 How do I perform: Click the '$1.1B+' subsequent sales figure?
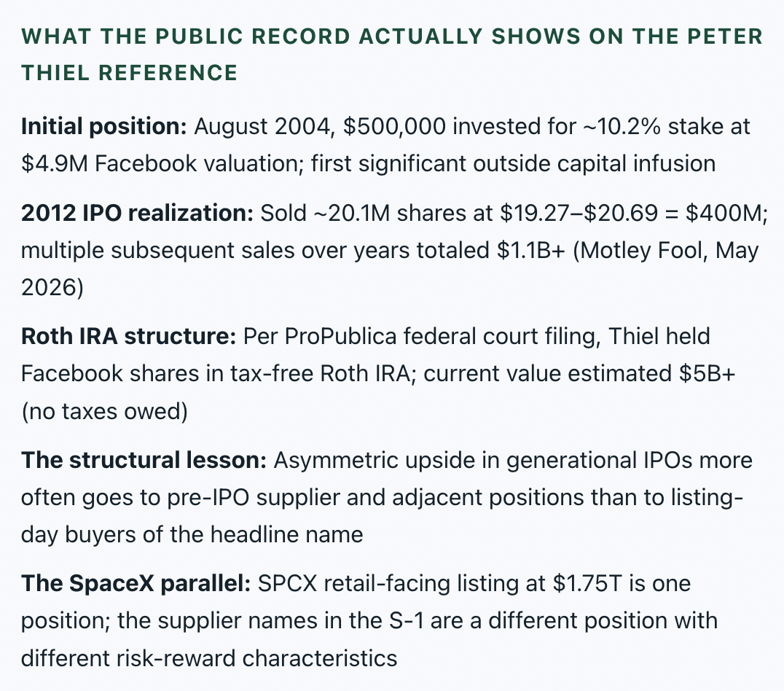coord(531,250)
